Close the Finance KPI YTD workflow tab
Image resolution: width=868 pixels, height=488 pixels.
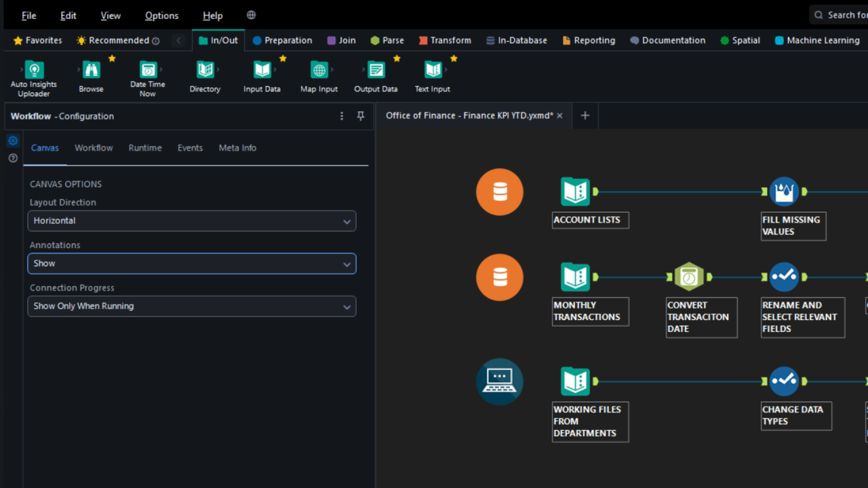coord(559,116)
